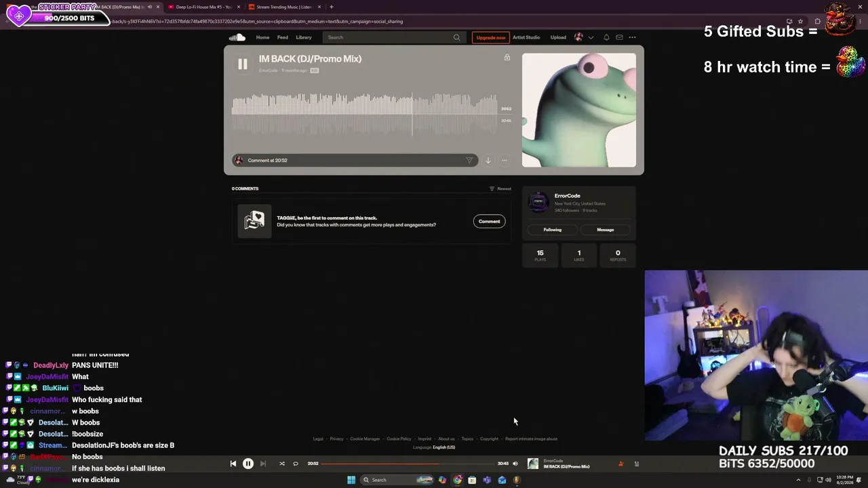
Task: Enlarge the frog track artwork
Action: tap(579, 110)
